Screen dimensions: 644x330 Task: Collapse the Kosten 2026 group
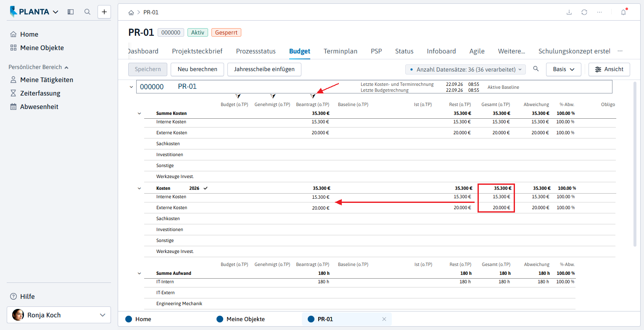[x=139, y=189]
